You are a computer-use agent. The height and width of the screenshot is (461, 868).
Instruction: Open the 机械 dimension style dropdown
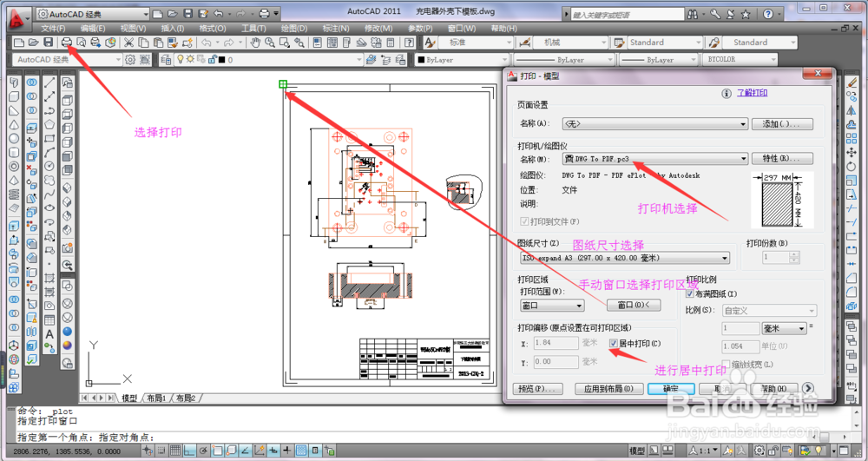tap(571, 42)
